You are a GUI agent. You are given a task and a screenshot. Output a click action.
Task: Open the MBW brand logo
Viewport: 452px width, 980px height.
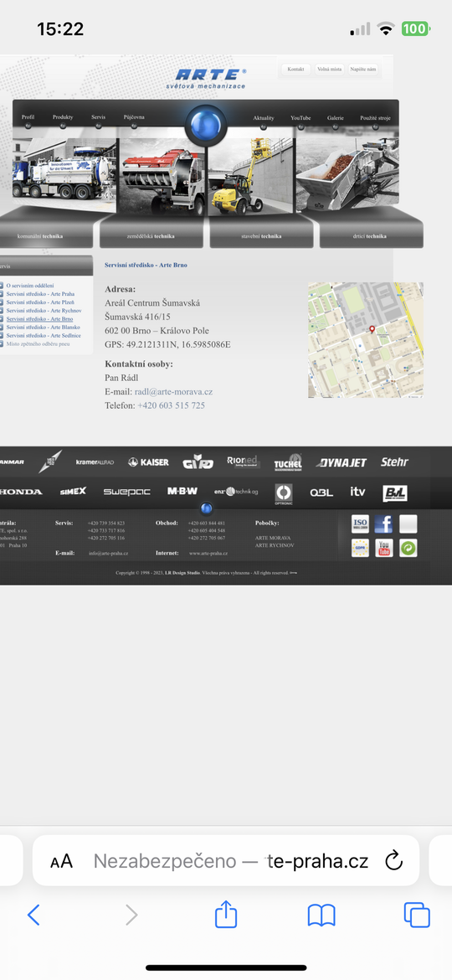(x=182, y=491)
